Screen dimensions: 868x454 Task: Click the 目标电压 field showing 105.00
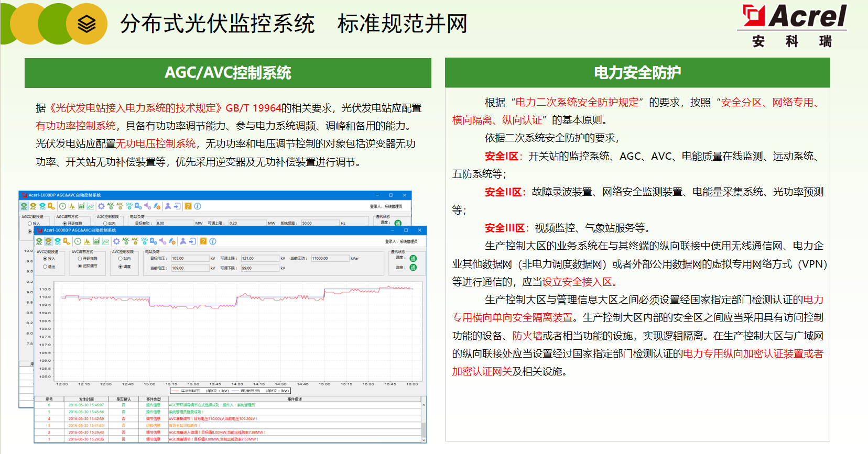coord(190,258)
